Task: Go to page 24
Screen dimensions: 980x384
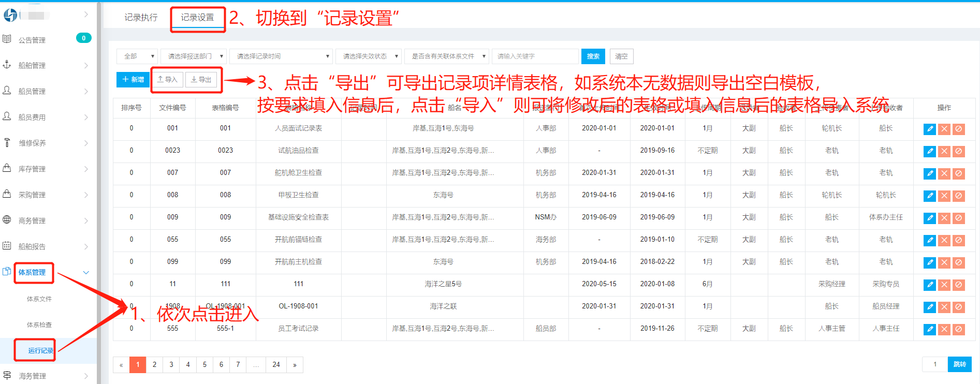Action: tap(276, 365)
